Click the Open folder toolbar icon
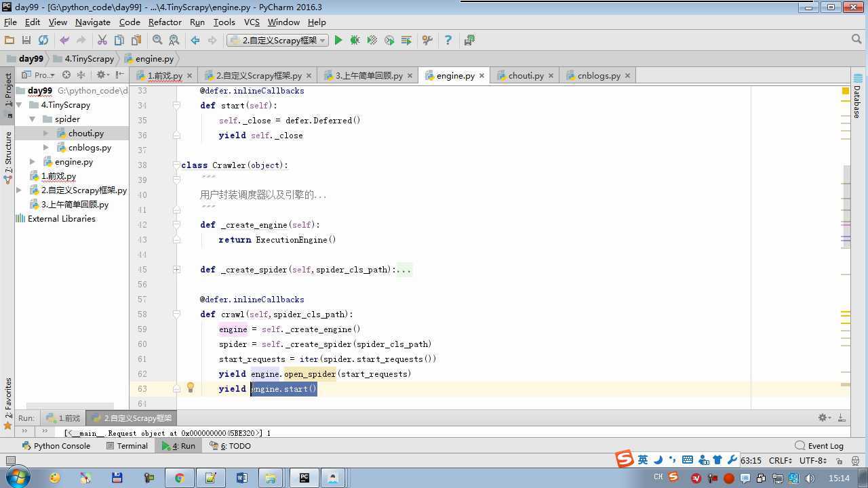The image size is (868, 488). [9, 41]
